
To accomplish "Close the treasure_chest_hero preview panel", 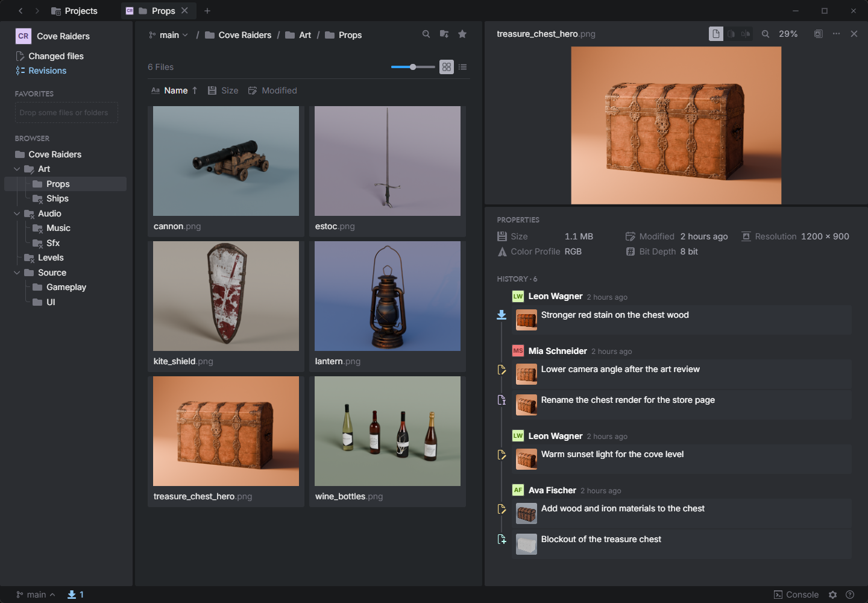I will [x=854, y=34].
